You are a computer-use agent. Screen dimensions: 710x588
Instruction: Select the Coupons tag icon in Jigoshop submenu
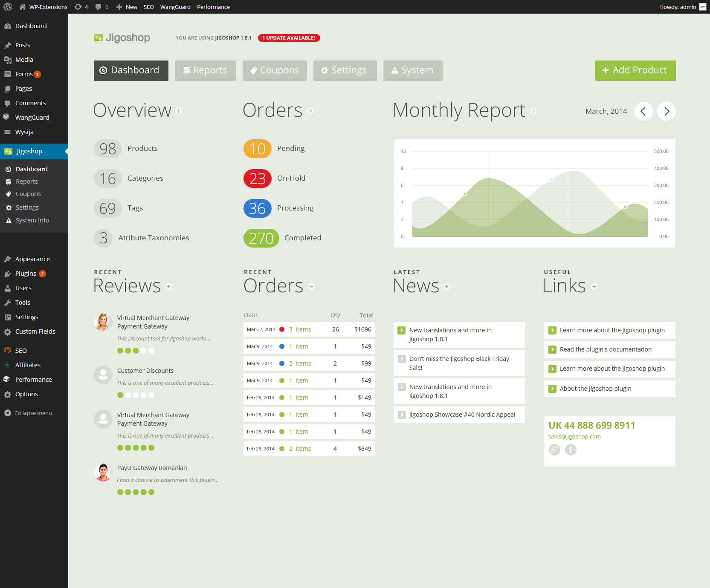click(x=9, y=194)
